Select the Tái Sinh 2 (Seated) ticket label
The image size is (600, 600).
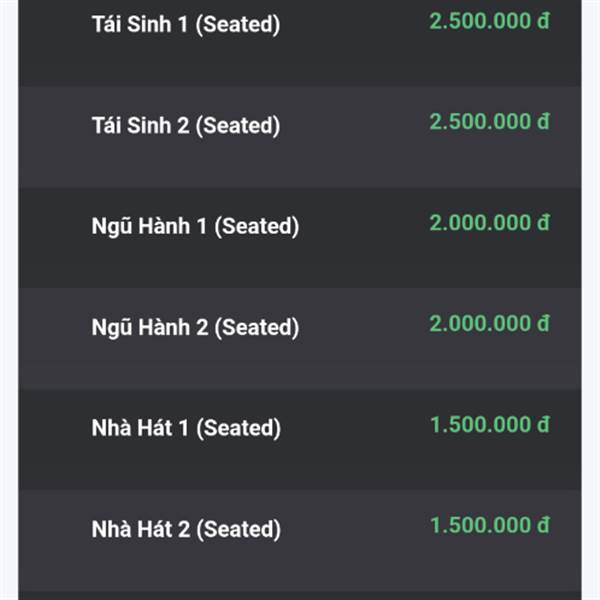pos(186,126)
